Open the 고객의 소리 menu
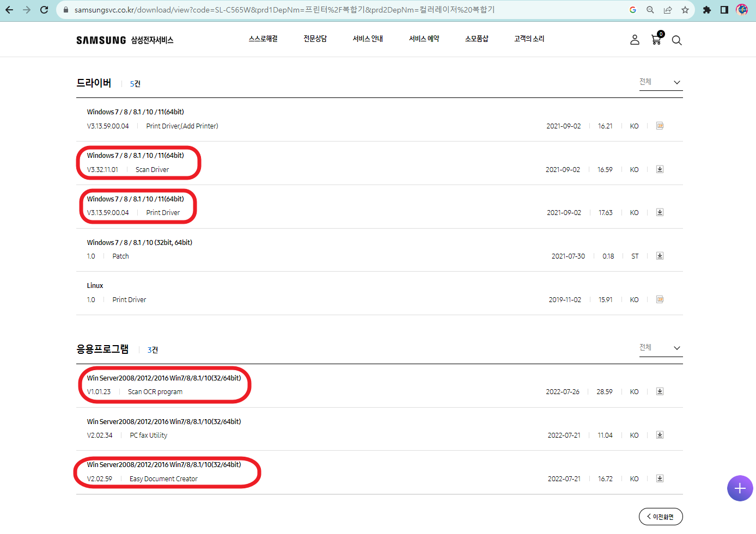Viewport: 756px width, 534px height. [529, 39]
